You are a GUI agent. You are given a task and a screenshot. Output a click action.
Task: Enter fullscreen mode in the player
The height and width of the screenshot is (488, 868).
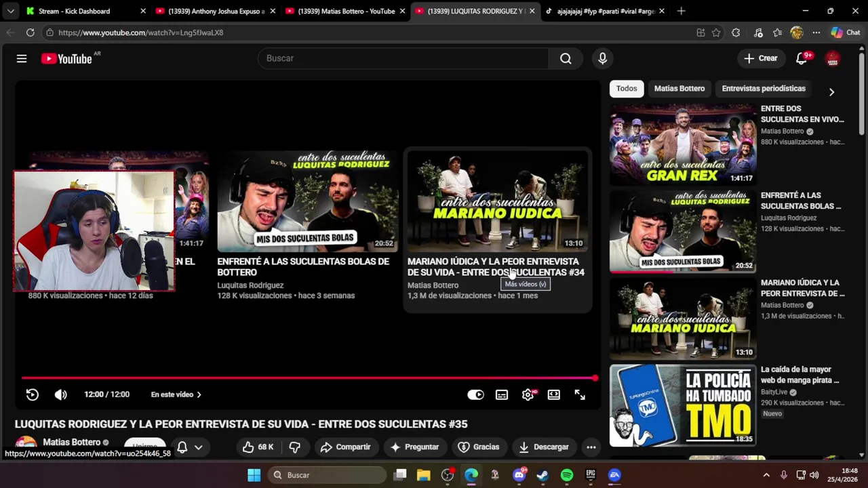pyautogui.click(x=580, y=394)
